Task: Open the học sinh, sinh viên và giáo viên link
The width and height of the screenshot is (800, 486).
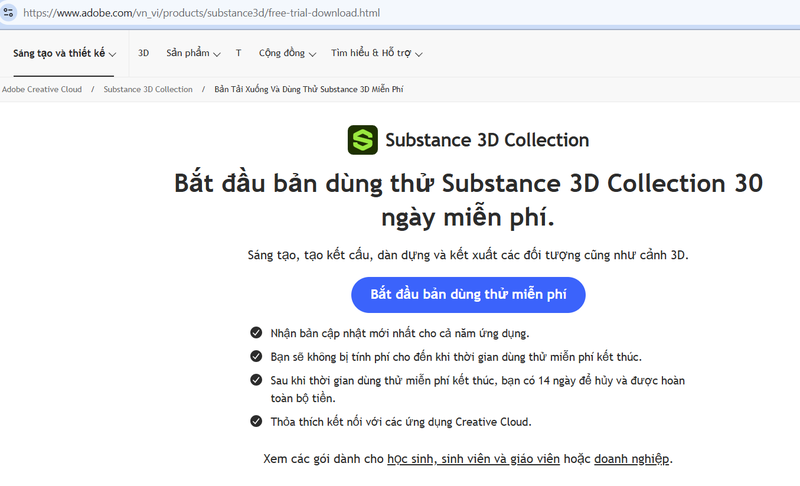Action: click(473, 459)
